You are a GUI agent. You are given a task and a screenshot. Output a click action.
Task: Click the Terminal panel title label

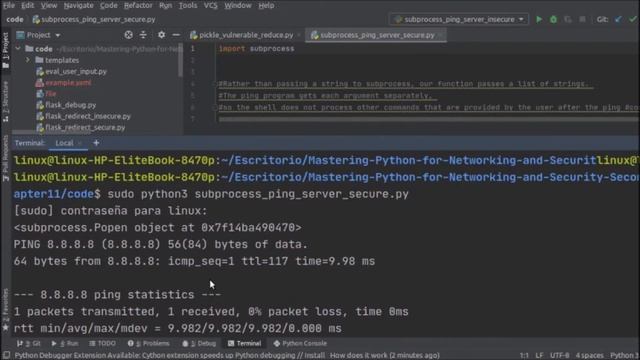tap(29, 143)
